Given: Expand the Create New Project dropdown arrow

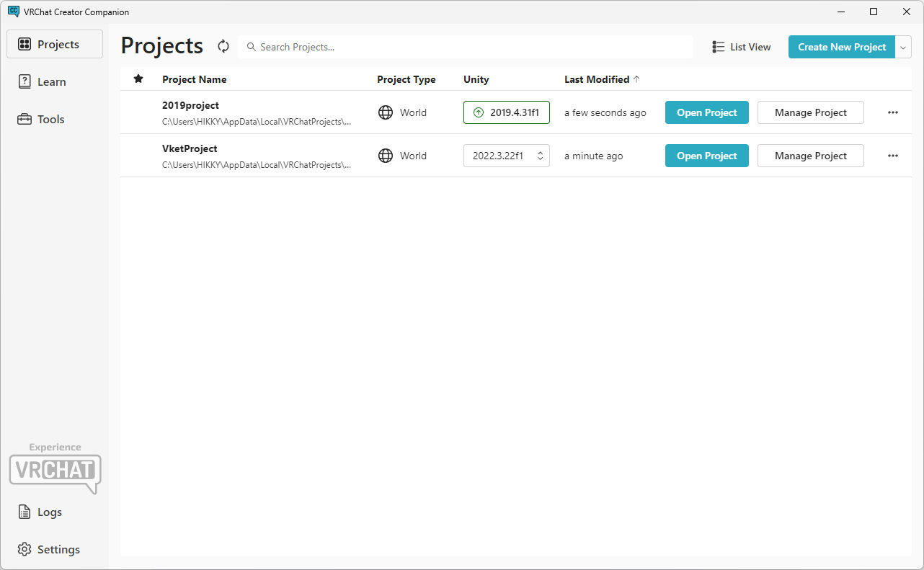Looking at the screenshot, I should click(x=903, y=47).
